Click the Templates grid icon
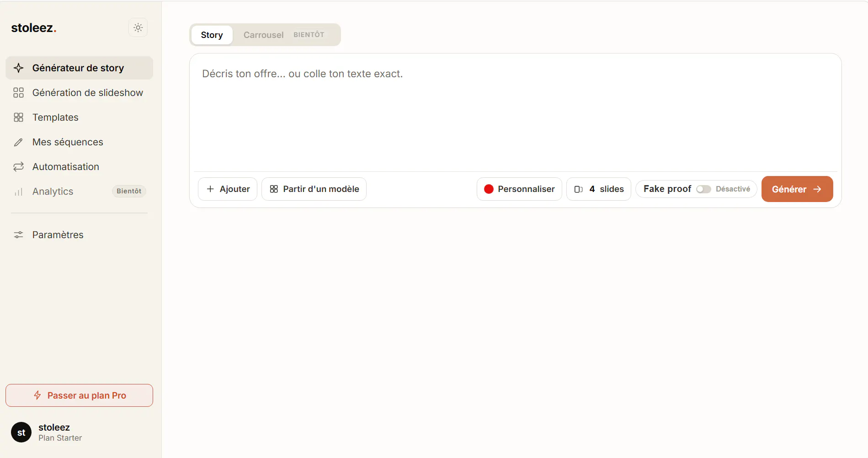868x458 pixels. (x=18, y=117)
